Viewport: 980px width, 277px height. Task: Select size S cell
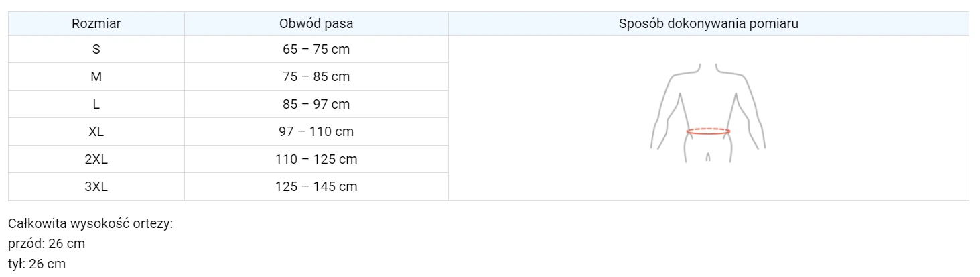pos(96,49)
